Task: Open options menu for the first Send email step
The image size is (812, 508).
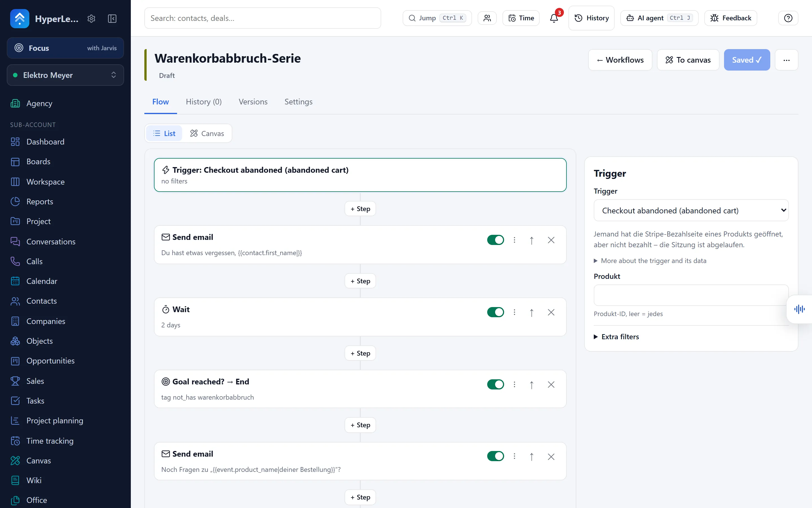Action: tap(514, 240)
